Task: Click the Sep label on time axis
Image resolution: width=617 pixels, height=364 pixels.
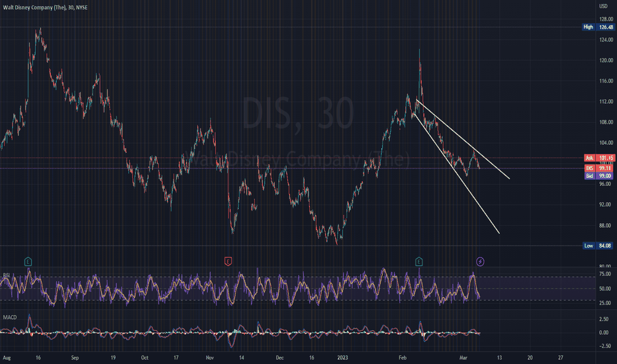Action: (x=75, y=357)
